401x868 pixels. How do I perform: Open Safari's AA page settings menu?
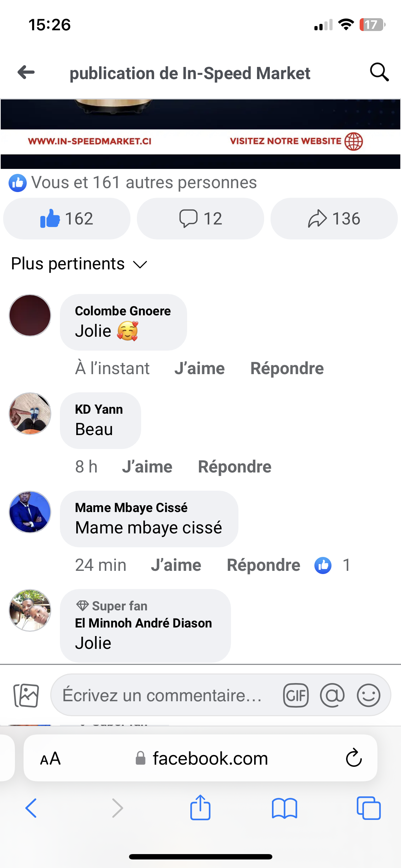click(x=50, y=758)
